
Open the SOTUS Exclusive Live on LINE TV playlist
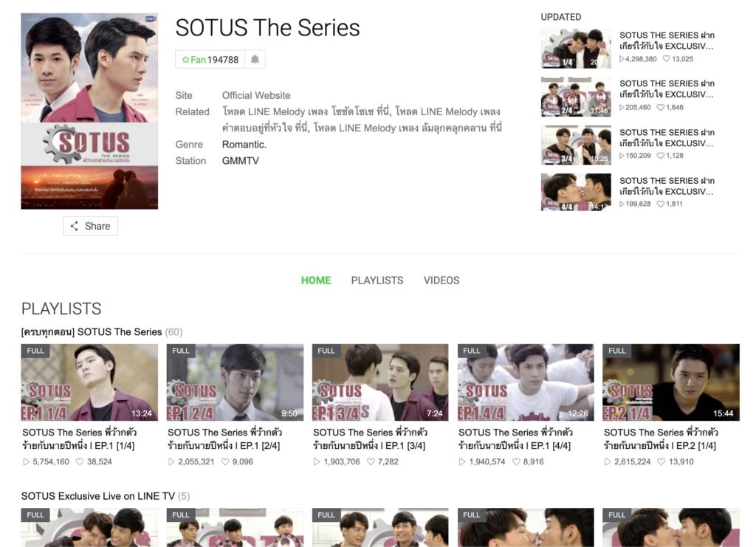tap(98, 496)
